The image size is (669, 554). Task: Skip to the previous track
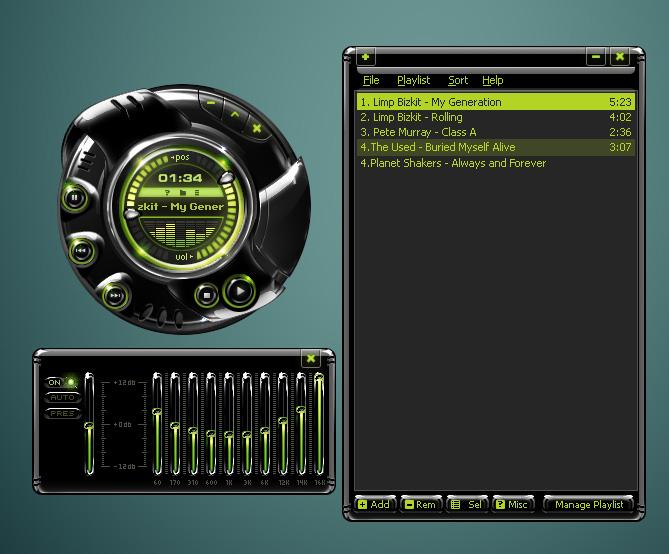[x=83, y=250]
